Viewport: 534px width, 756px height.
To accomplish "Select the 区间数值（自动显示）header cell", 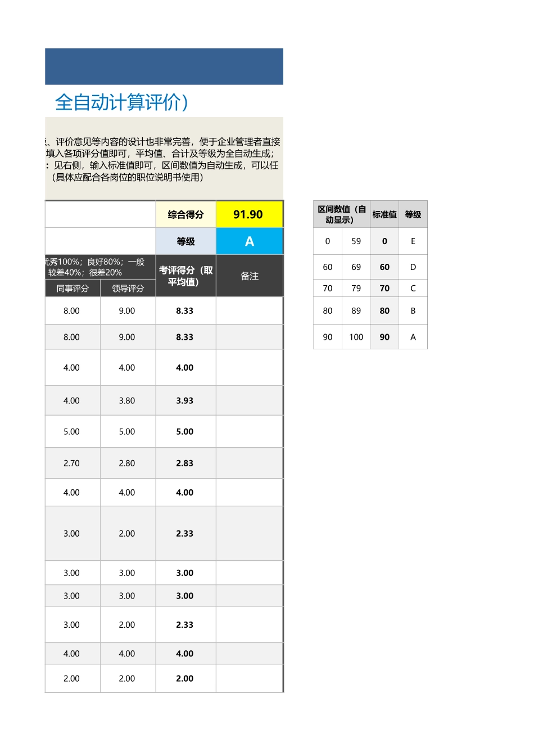I will pos(340,214).
